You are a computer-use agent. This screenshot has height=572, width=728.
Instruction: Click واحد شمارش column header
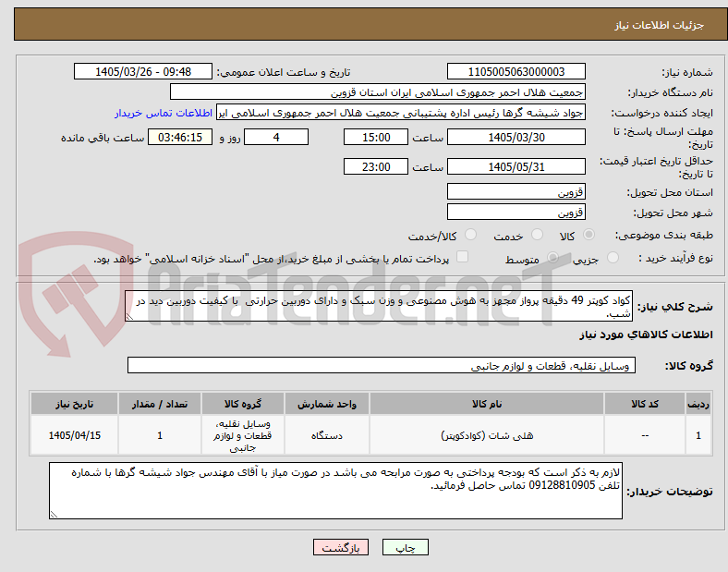(327, 404)
